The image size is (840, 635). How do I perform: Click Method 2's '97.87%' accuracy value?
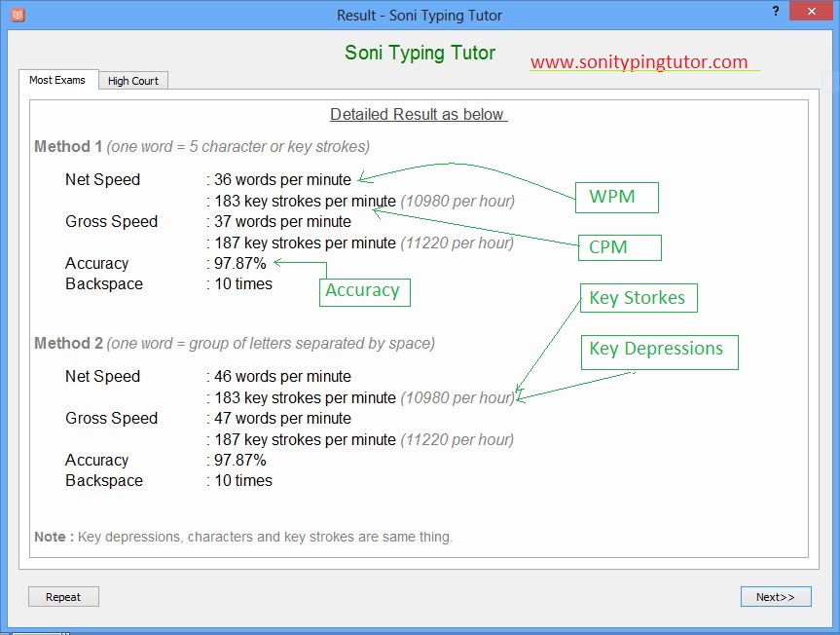(240, 460)
